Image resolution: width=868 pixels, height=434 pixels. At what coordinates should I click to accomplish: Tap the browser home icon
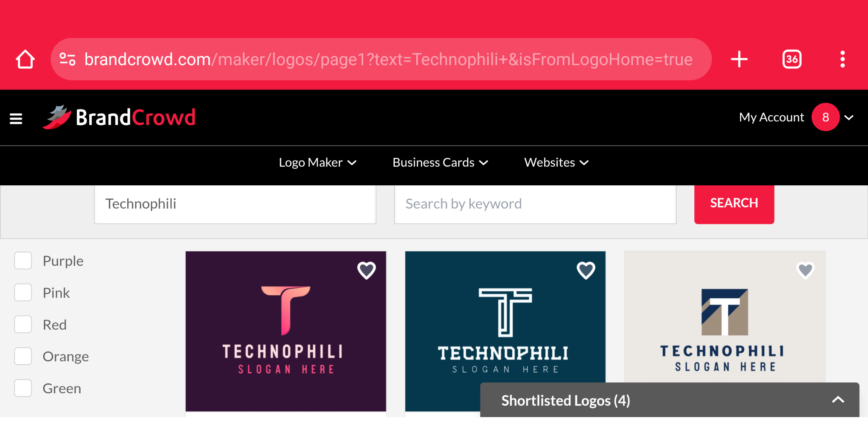click(25, 59)
